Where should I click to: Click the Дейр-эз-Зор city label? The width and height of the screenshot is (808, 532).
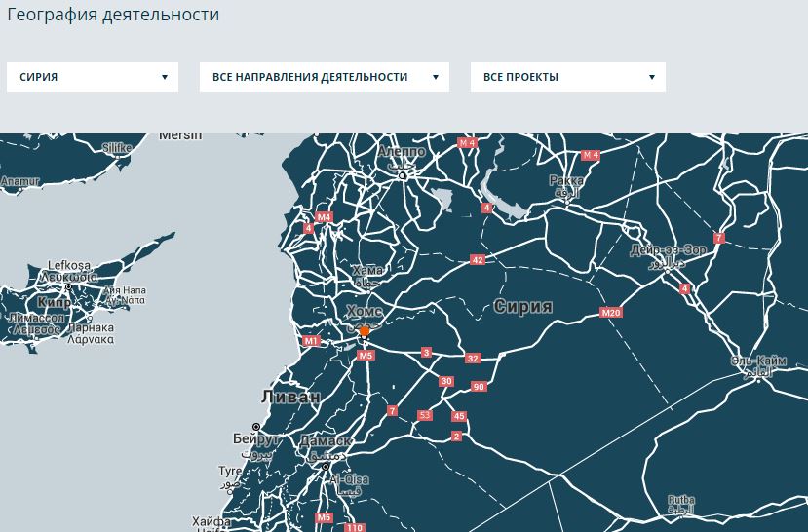669,250
